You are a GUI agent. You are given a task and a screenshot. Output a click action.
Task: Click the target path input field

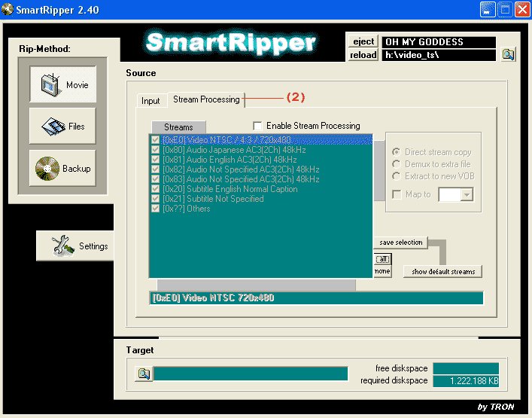pos(251,374)
